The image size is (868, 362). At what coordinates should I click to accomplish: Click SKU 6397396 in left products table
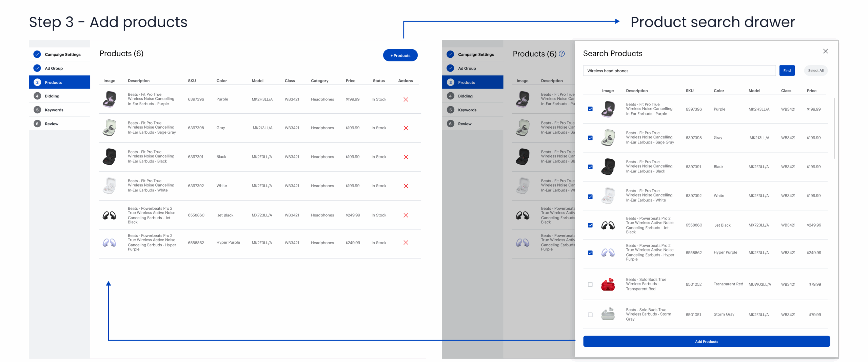pyautogui.click(x=196, y=99)
